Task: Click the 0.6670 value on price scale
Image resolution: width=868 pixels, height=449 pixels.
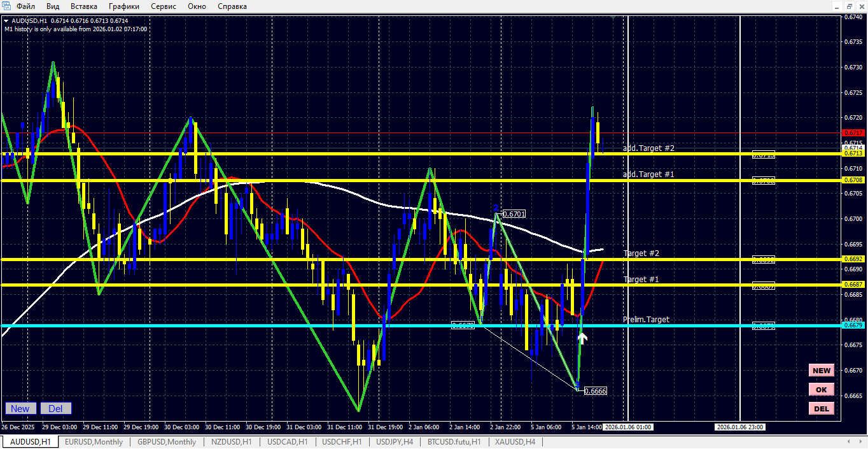Action: click(x=854, y=370)
